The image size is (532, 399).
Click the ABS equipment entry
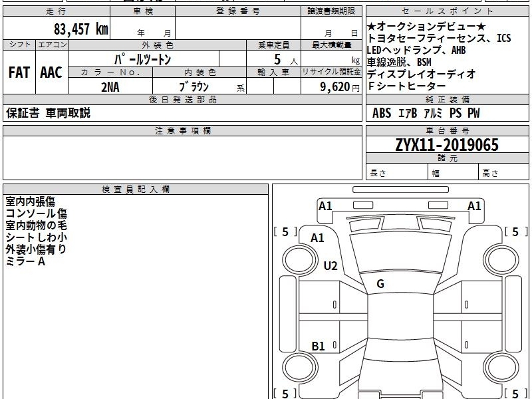382,113
